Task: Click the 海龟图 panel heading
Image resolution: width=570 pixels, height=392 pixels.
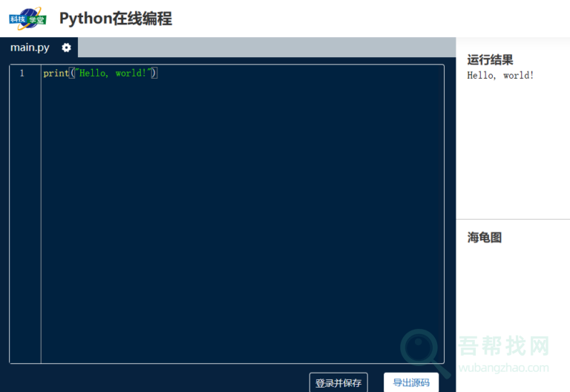Action: click(x=485, y=238)
